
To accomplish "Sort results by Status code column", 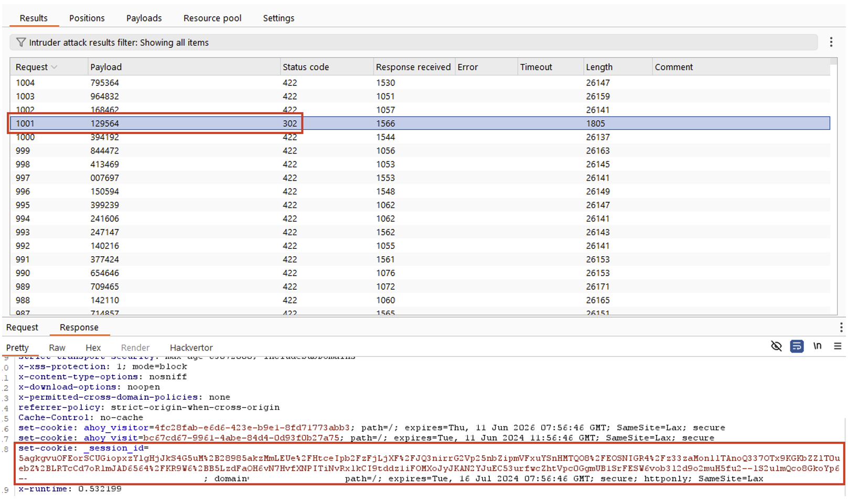I will click(x=306, y=67).
